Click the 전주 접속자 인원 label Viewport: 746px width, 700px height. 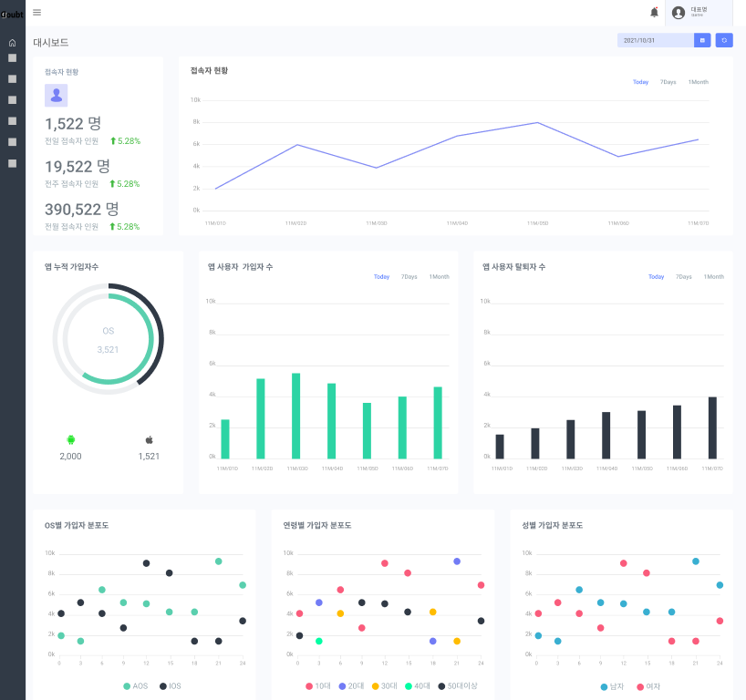(71, 183)
